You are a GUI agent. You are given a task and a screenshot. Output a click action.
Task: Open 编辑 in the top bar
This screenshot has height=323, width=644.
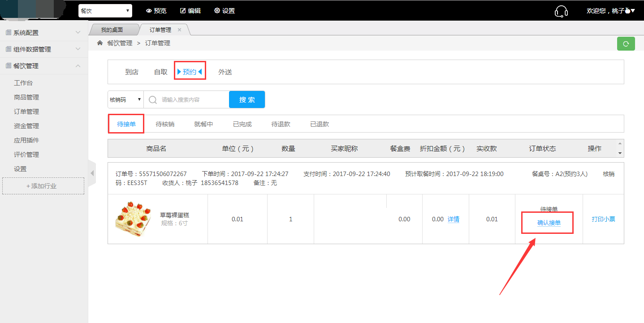click(x=190, y=11)
